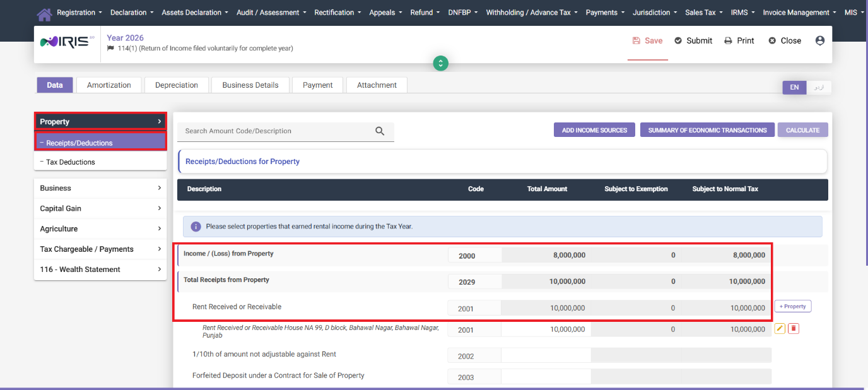Screen dimensions: 868x390
Task: Click the code cell 2029
Action: [474, 281]
